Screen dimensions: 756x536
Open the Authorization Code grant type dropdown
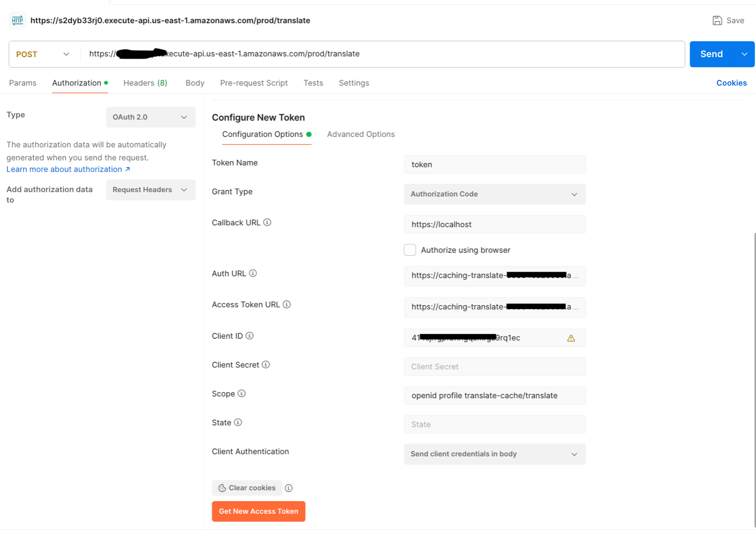coord(495,194)
